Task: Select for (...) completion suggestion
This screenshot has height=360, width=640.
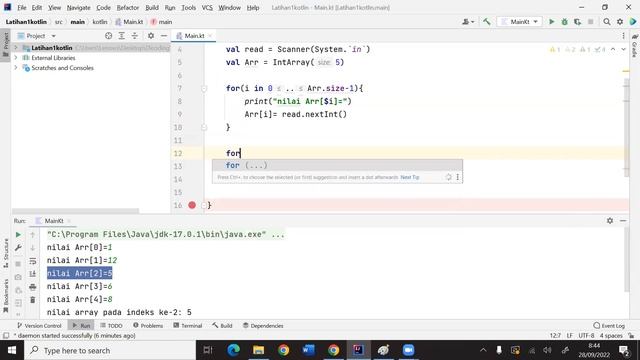Action: coord(337,165)
